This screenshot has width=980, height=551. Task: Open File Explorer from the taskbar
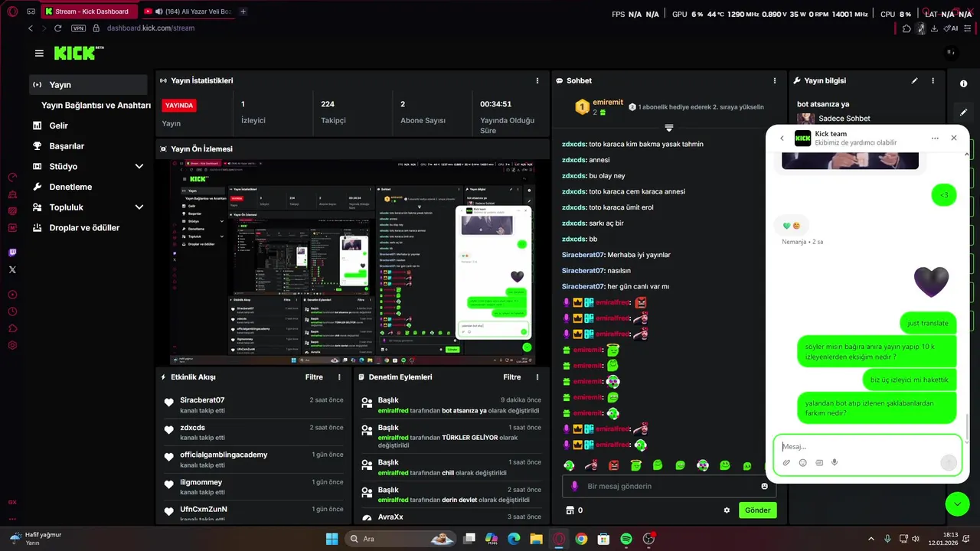(537, 539)
